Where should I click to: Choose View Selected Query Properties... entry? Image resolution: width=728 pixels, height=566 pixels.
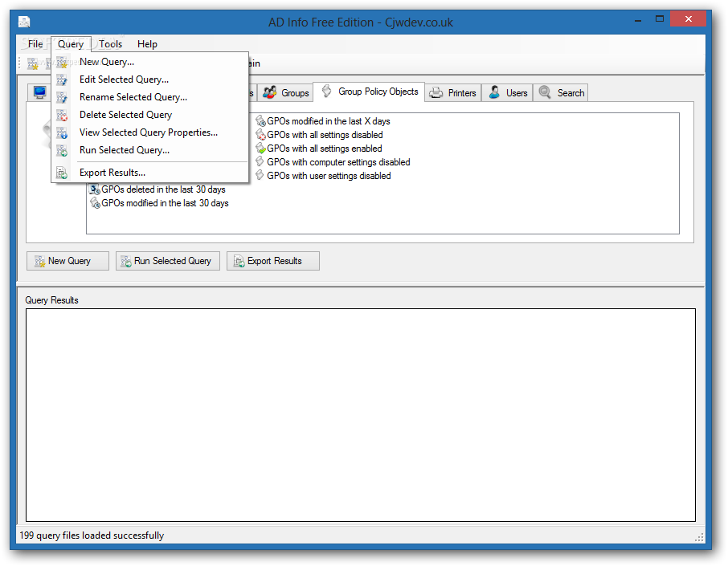pyautogui.click(x=150, y=132)
